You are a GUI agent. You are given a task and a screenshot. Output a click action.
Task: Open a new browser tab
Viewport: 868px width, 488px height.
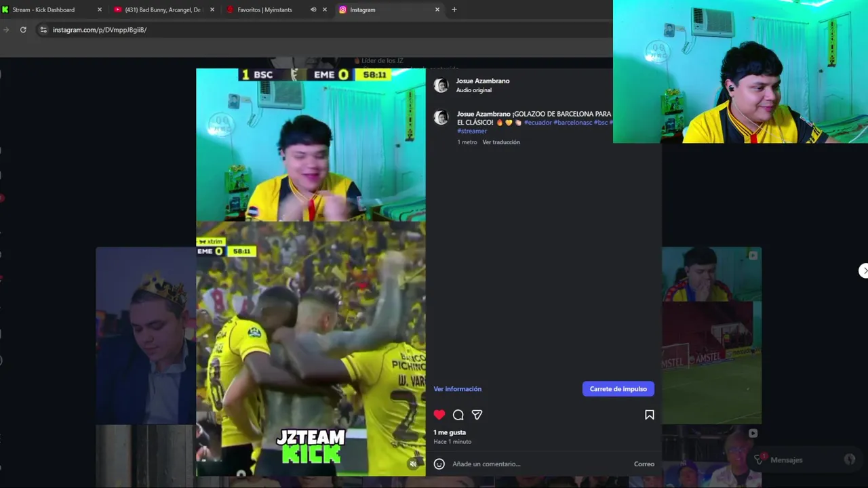(x=454, y=9)
